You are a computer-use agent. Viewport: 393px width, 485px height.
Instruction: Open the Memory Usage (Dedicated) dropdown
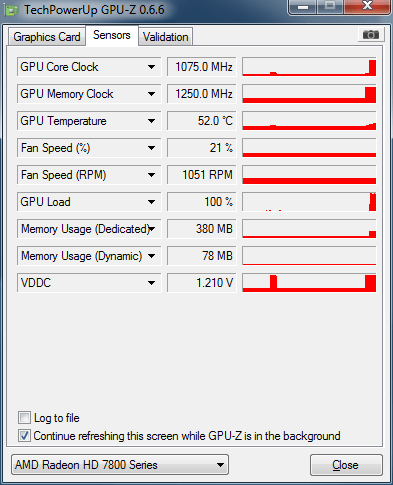click(152, 229)
